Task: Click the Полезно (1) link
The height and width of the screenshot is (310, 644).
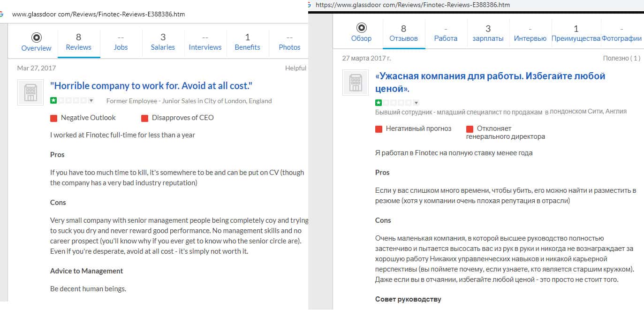Action: coord(621,58)
